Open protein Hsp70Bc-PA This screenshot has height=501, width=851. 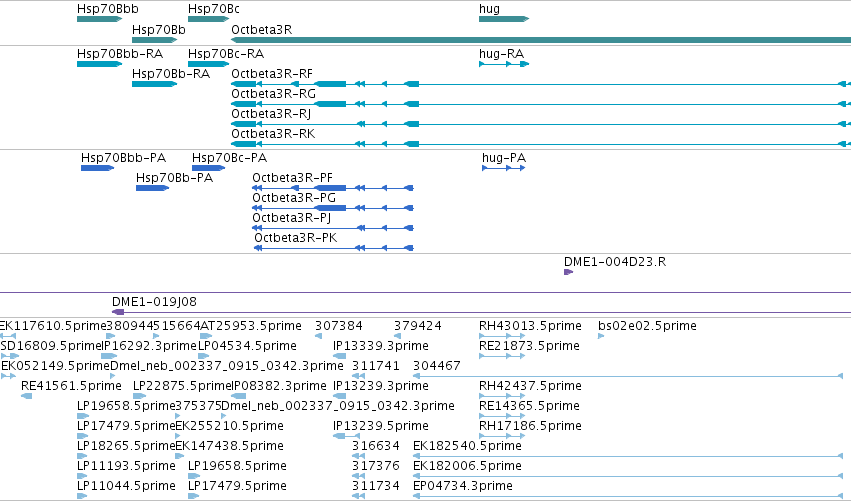point(230,158)
